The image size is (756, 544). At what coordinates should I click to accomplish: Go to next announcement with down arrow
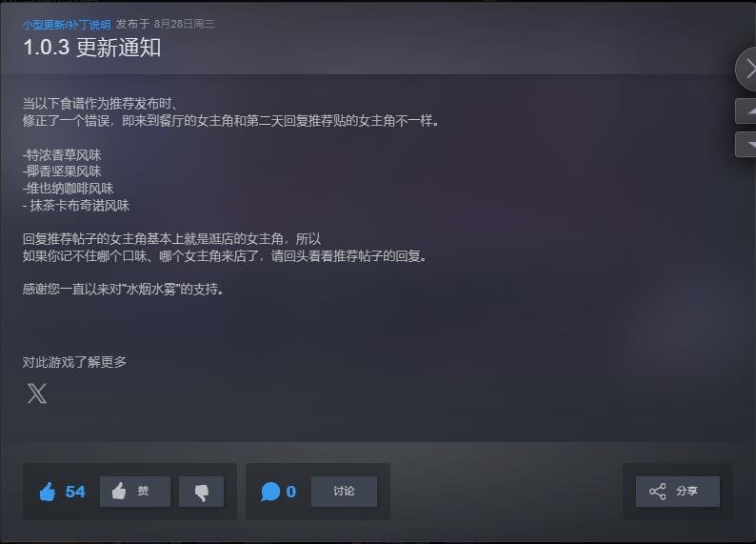(746, 144)
